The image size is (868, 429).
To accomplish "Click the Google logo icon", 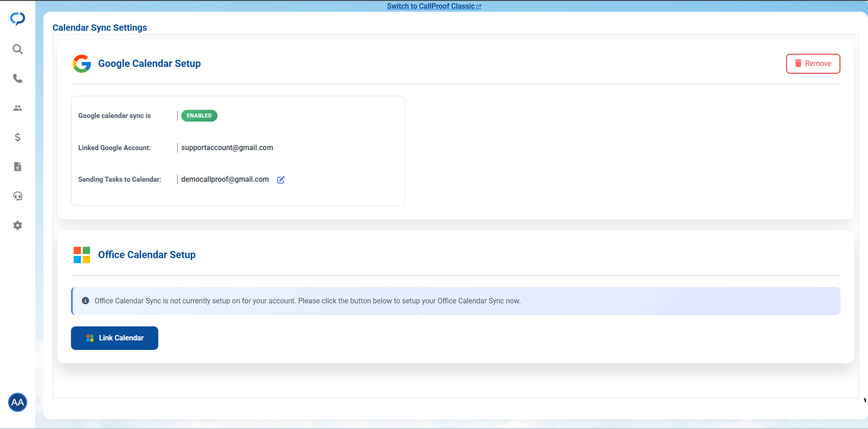I will click(82, 64).
